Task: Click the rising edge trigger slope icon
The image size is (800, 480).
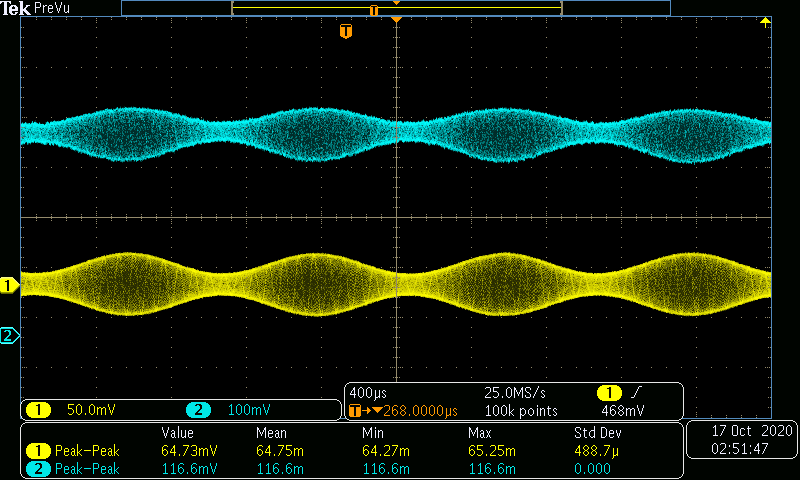Action: pos(636,392)
